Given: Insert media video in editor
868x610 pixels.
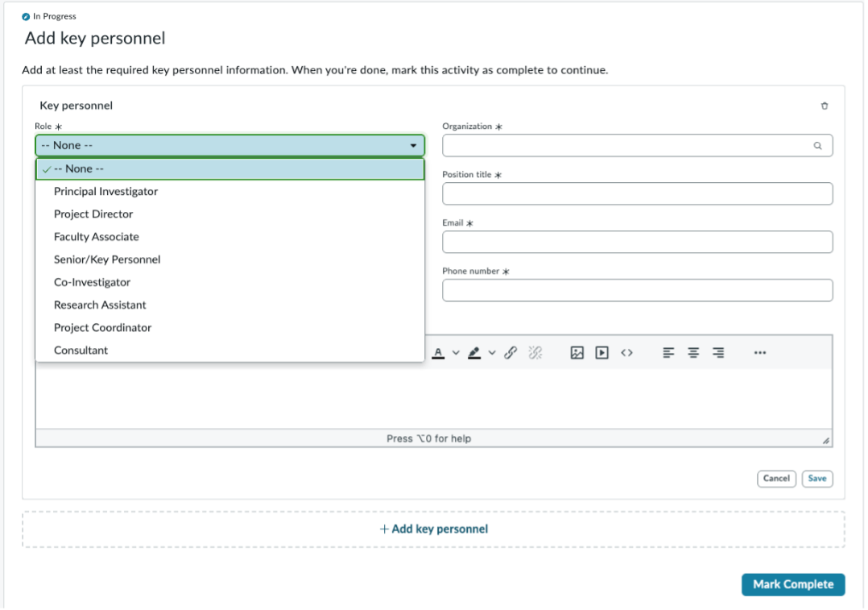Looking at the screenshot, I should tap(601, 353).
